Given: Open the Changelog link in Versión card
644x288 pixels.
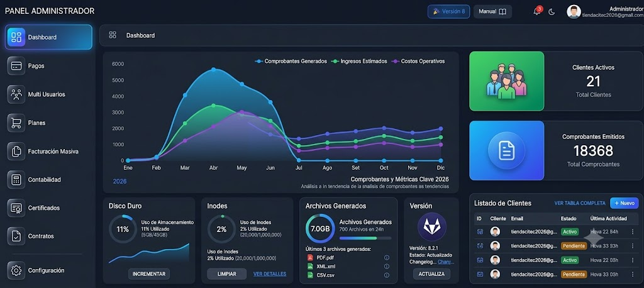Looking at the screenshot, I should [x=446, y=262].
